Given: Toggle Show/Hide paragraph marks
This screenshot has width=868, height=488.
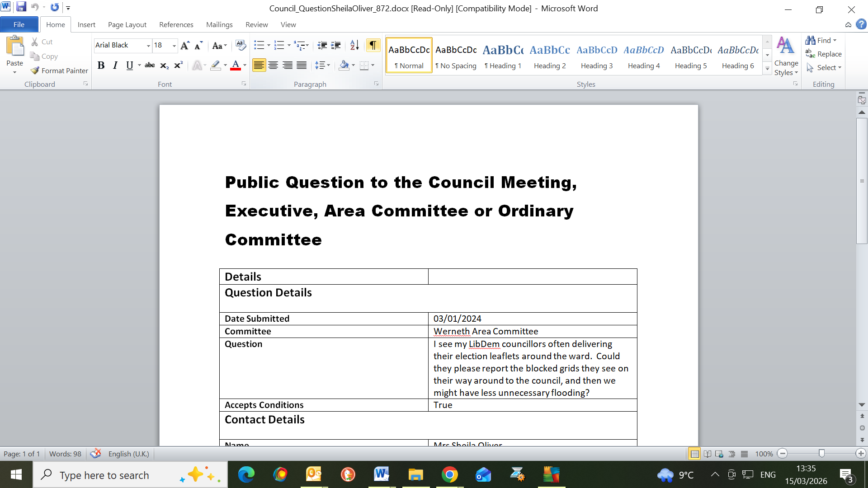Looking at the screenshot, I should pos(373,45).
